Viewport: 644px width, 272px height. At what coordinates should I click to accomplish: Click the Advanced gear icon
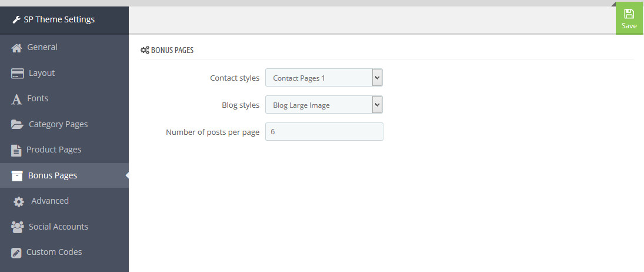click(18, 201)
